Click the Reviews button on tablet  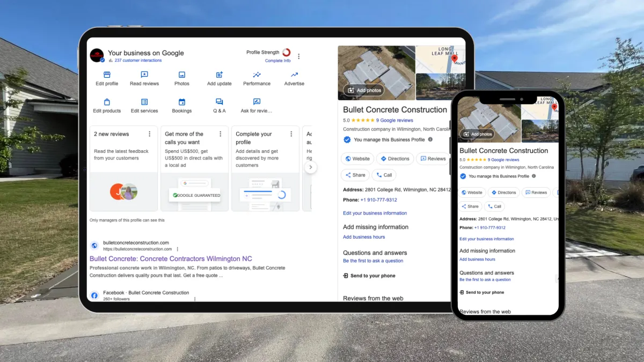(434, 159)
